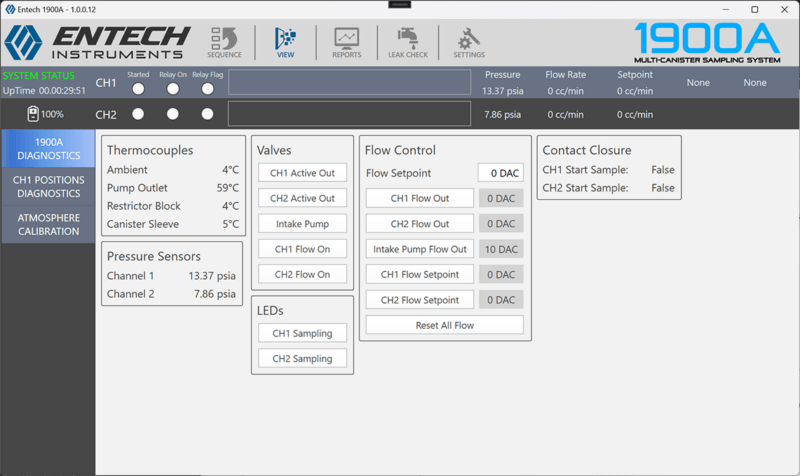This screenshot has height=476, width=800.
Task: Toggle the CH2 Relay Flag indicator
Action: tap(207, 114)
